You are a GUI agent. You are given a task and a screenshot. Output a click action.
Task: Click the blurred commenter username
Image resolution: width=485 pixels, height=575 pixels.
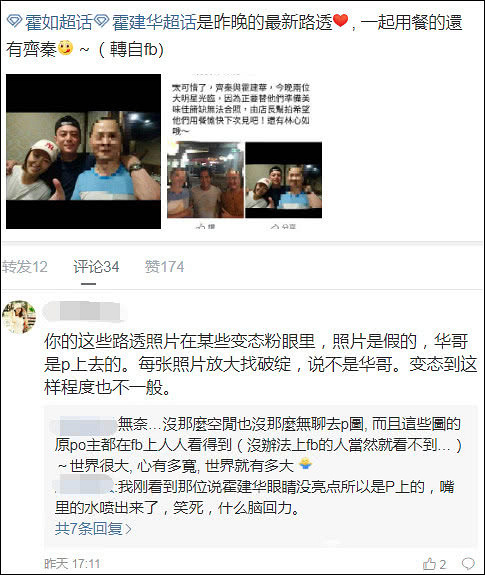coord(83,312)
